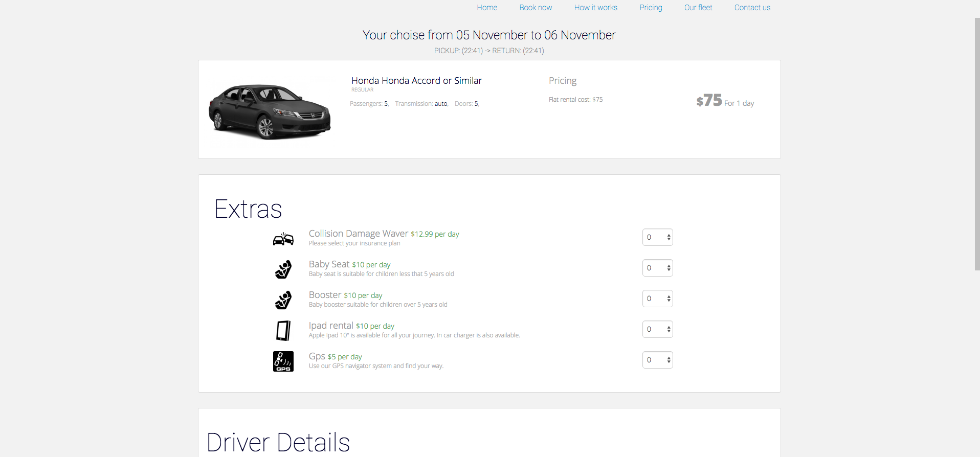Open the Baby Seat quantity dropdown
Screen dimensions: 980x457
(x=657, y=268)
